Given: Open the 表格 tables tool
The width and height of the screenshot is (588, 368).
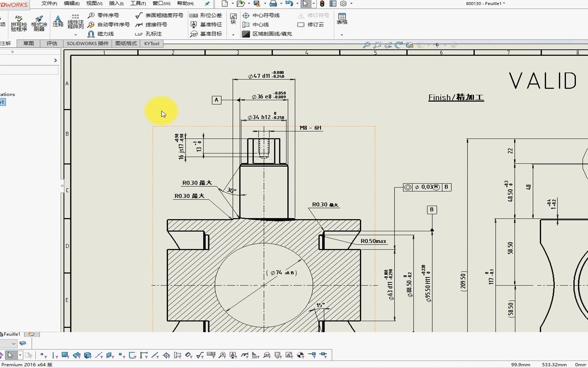Looking at the screenshot, I should pyautogui.click(x=342, y=19).
